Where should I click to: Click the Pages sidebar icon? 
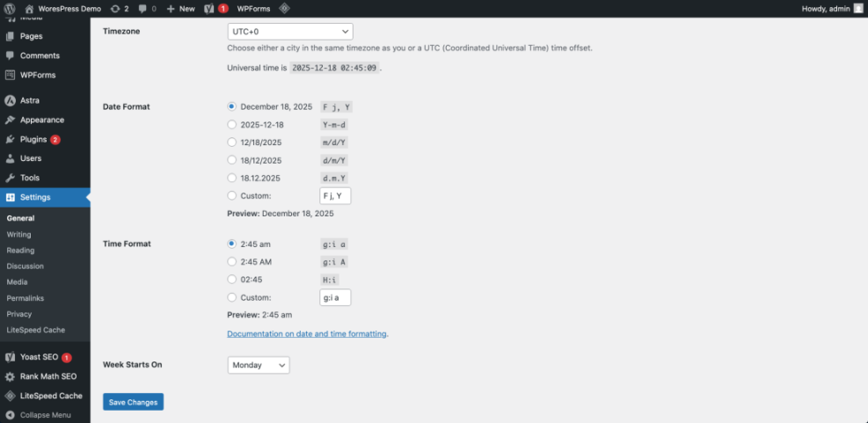point(10,36)
